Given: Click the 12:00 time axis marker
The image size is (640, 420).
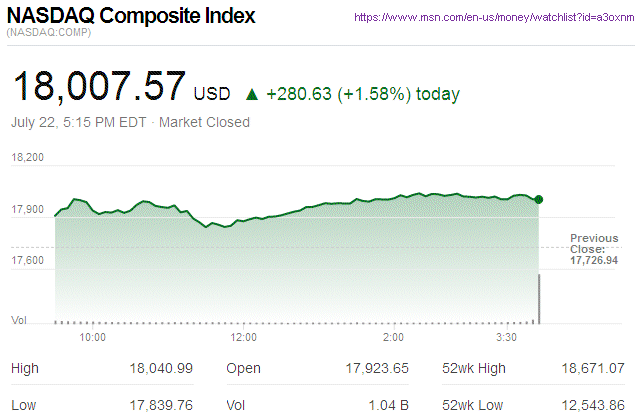Looking at the screenshot, I should [244, 337].
